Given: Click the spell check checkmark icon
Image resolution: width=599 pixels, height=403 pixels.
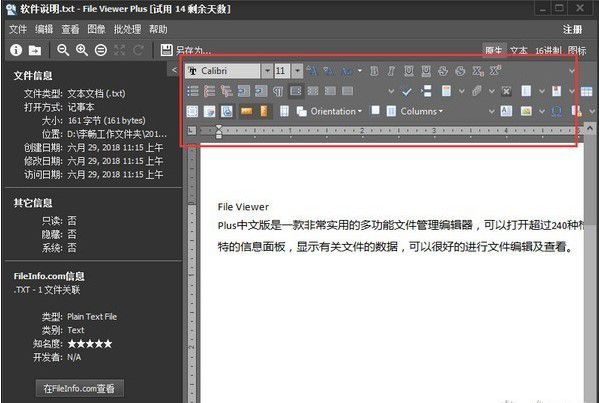Looking at the screenshot, I should [407, 91].
